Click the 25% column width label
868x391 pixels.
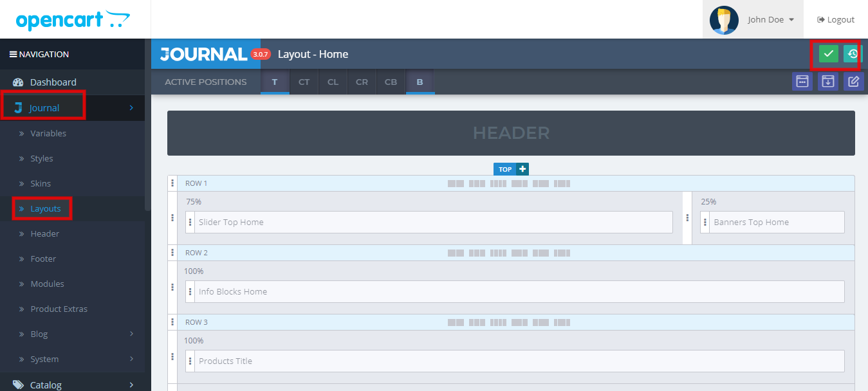tap(708, 202)
